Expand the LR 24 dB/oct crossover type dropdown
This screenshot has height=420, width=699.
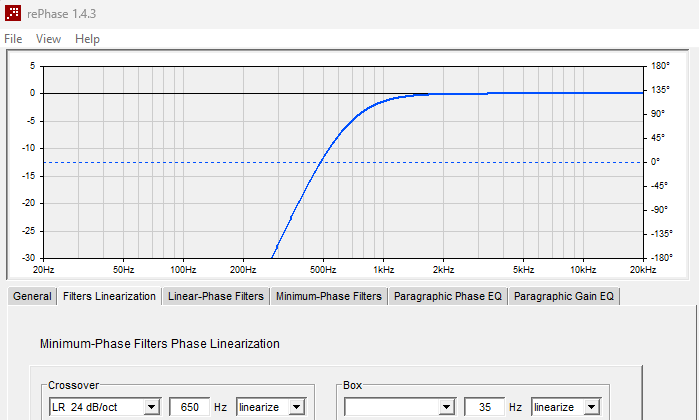pos(151,407)
